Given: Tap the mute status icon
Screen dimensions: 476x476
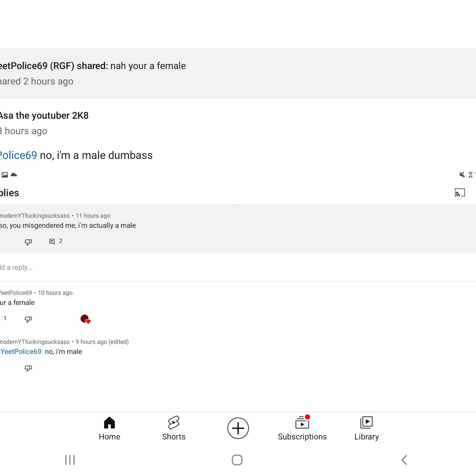Looking at the screenshot, I should pyautogui.click(x=462, y=175).
